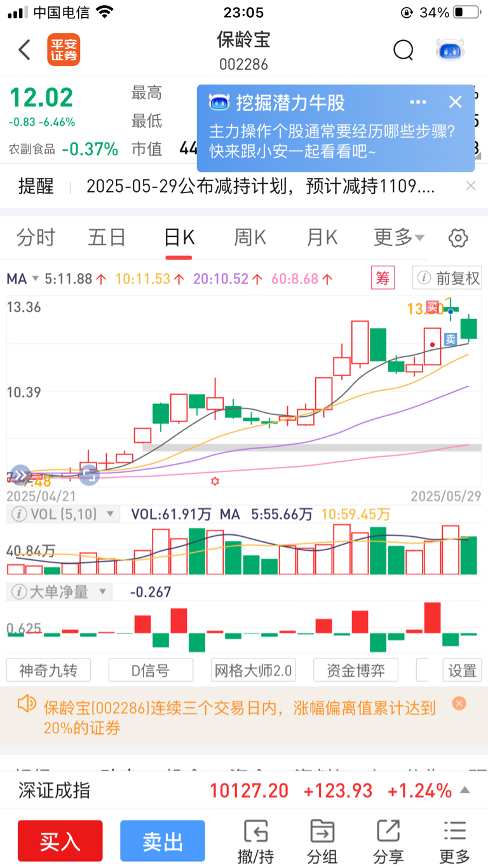Open 前复权 adjustment selector

point(447,278)
